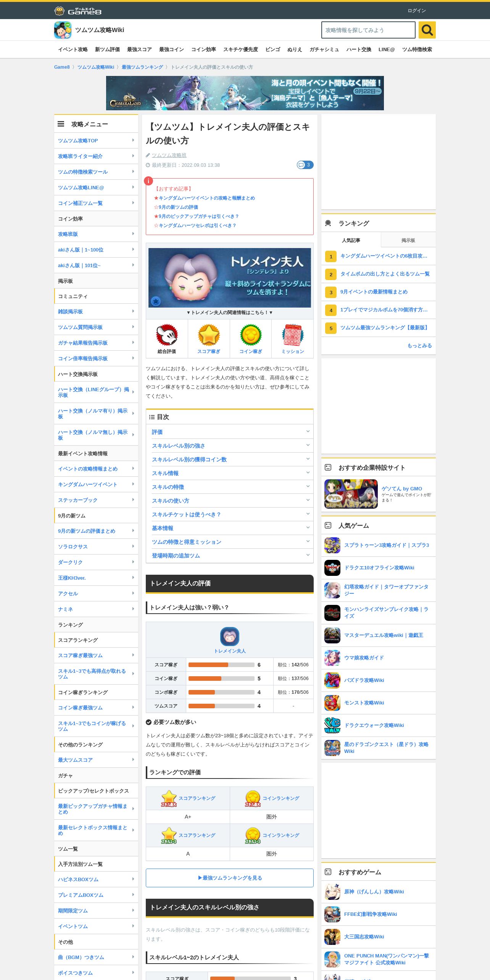Image resolution: width=490 pixels, height=980 pixels.
Task: Switch to the 人気記事 ranking tab
Action: (351, 240)
